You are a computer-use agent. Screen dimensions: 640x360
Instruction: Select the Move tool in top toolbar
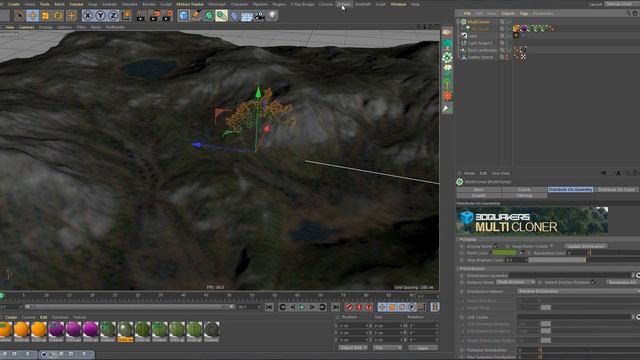[33, 16]
